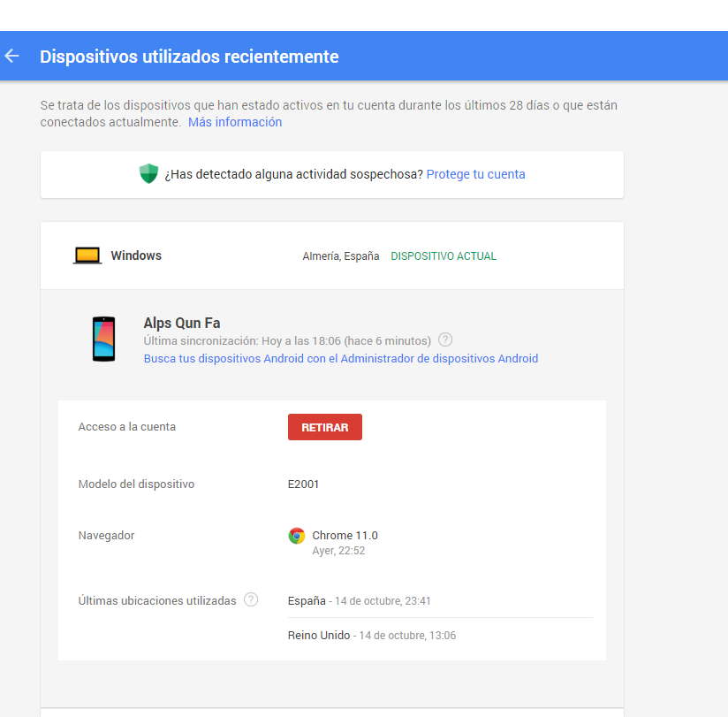
Task: Click the Chrome 11.0 browser name
Action: tap(345, 536)
